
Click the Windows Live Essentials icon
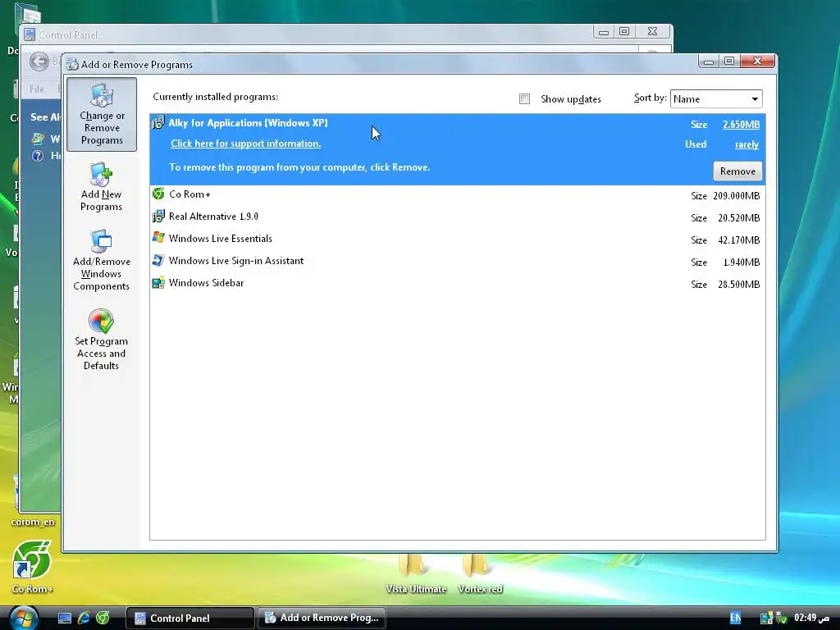click(158, 238)
